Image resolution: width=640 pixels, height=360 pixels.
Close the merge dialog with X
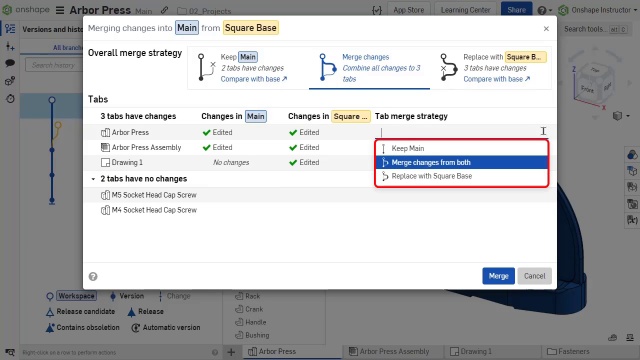[546, 29]
